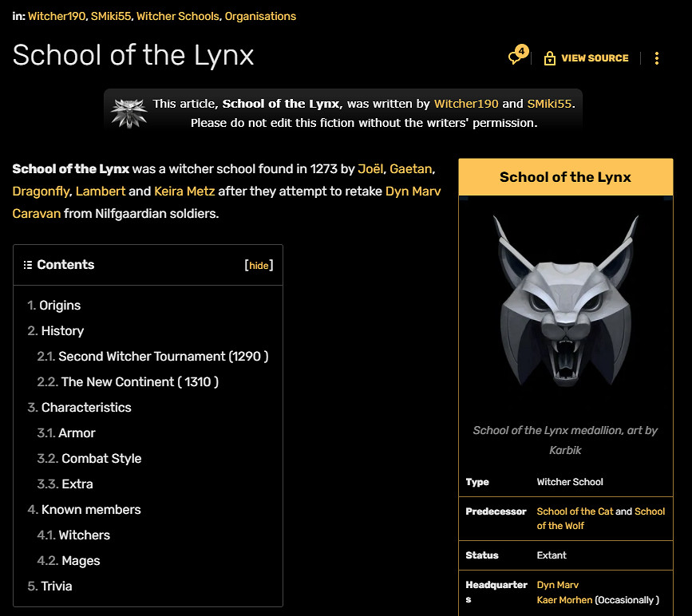This screenshot has height=616, width=692.
Task: Click the Gaetan founder link
Action: click(x=410, y=169)
